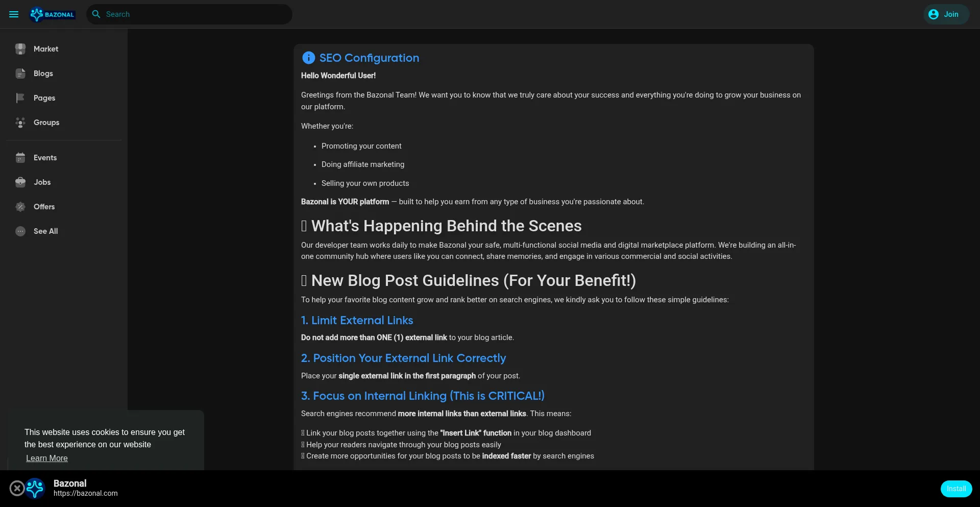This screenshot has width=980, height=507.
Task: Click the Market sidebar icon
Action: 20,49
